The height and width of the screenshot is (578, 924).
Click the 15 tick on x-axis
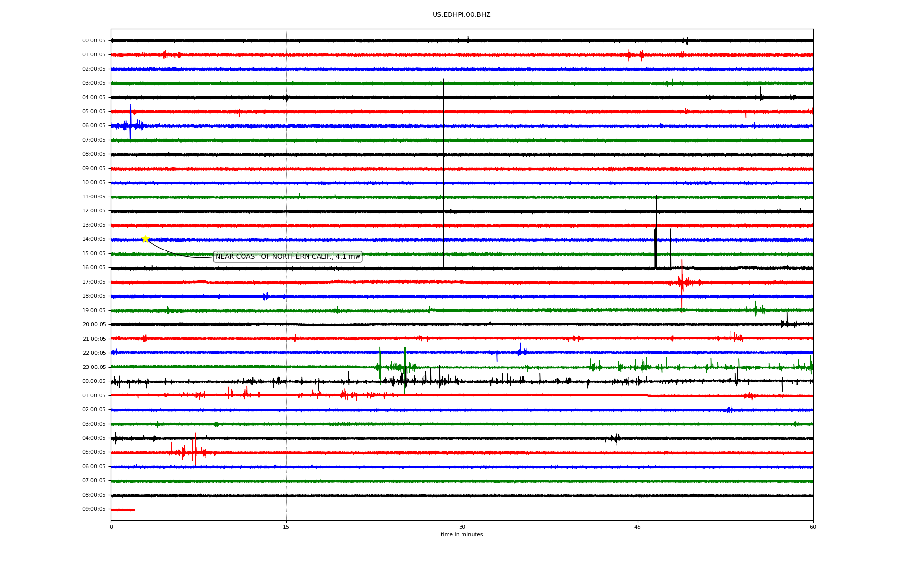tap(286, 527)
